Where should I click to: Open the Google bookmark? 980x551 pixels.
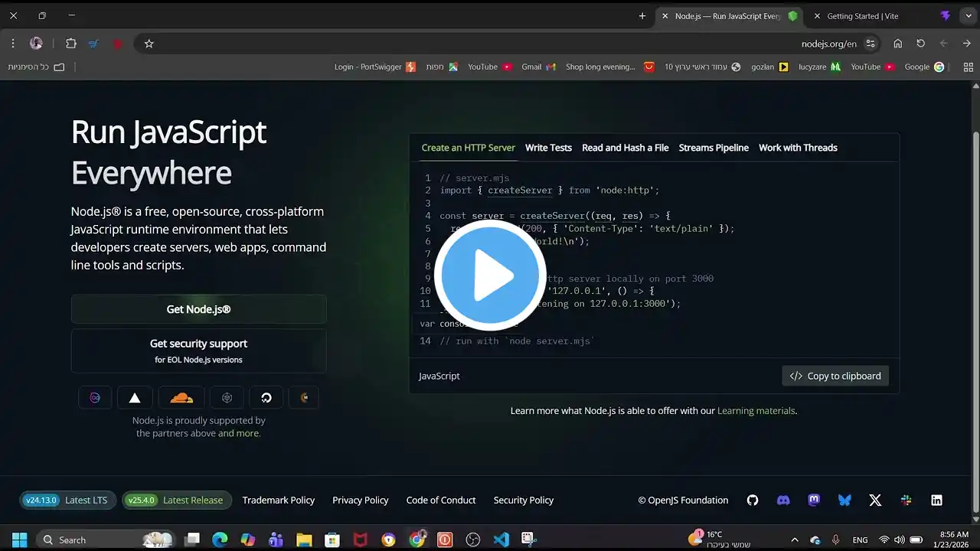tap(924, 67)
